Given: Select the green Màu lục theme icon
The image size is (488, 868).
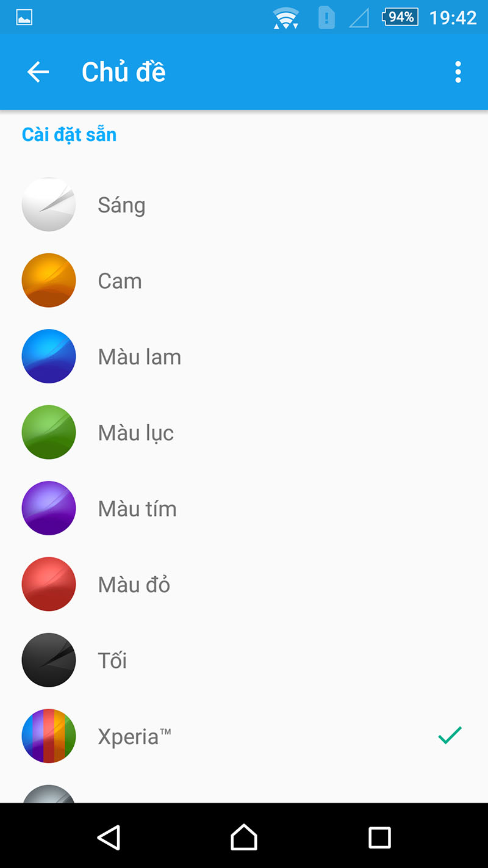Looking at the screenshot, I should click(x=49, y=432).
